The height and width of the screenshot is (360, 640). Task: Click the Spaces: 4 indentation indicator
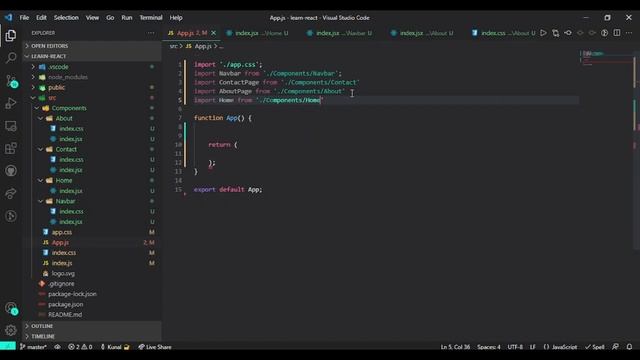click(x=489, y=347)
